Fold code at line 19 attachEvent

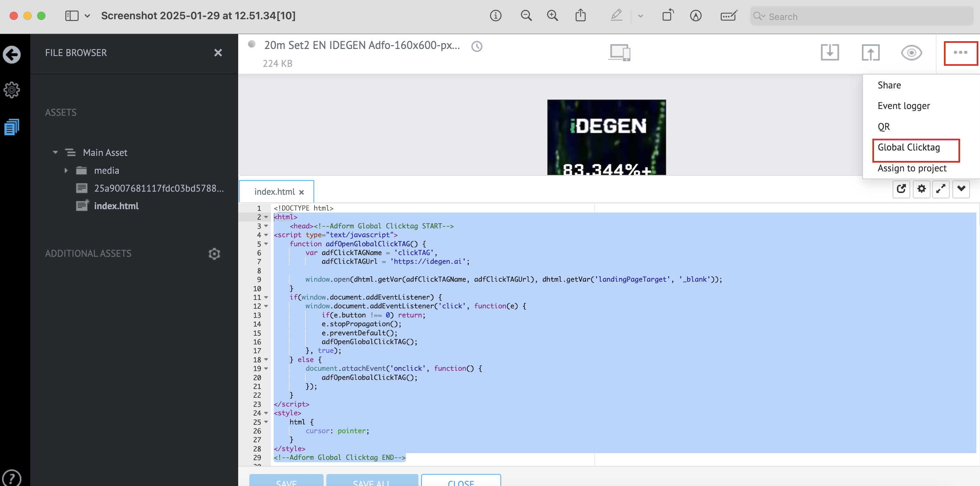coord(266,368)
